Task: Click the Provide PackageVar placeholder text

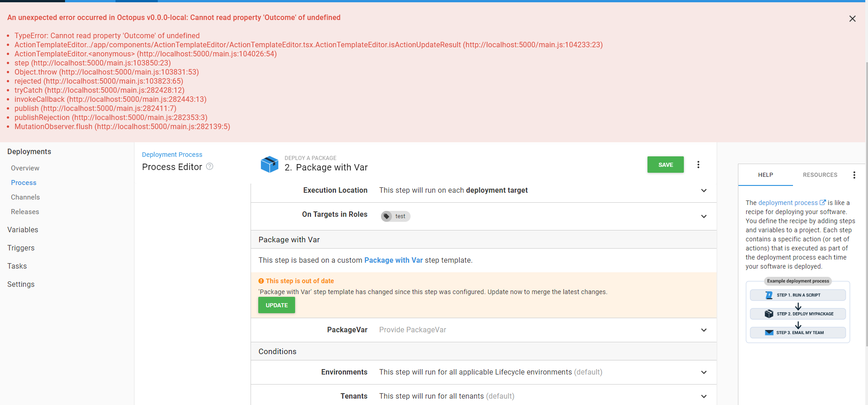Action: pyautogui.click(x=412, y=330)
